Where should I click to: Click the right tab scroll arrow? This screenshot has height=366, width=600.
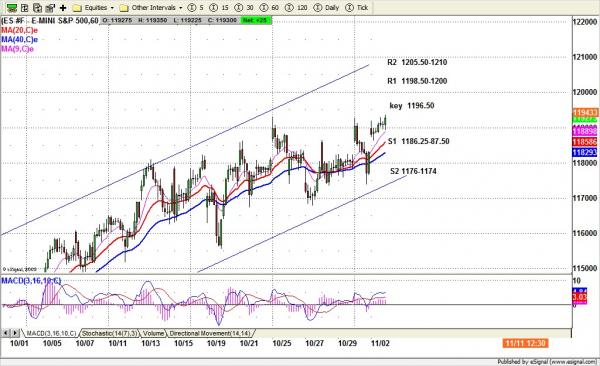coord(15,333)
